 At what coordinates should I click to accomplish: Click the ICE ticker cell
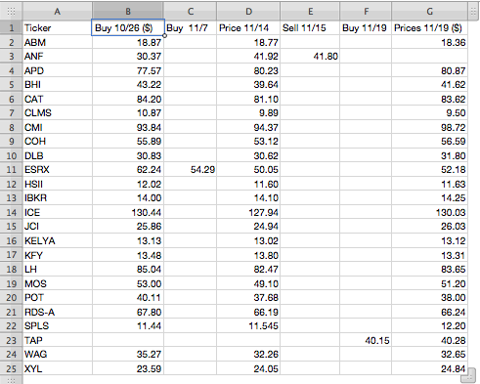[57, 212]
